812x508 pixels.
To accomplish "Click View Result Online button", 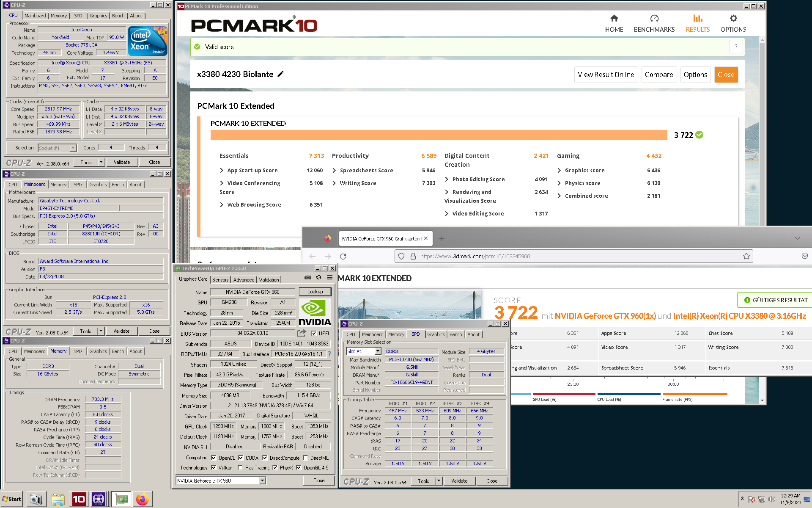I will pyautogui.click(x=606, y=75).
